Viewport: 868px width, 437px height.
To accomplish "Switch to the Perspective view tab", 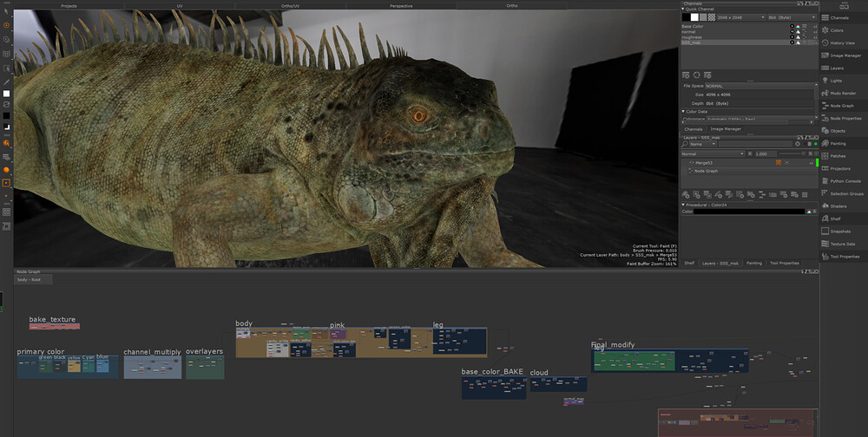I will tap(401, 5).
